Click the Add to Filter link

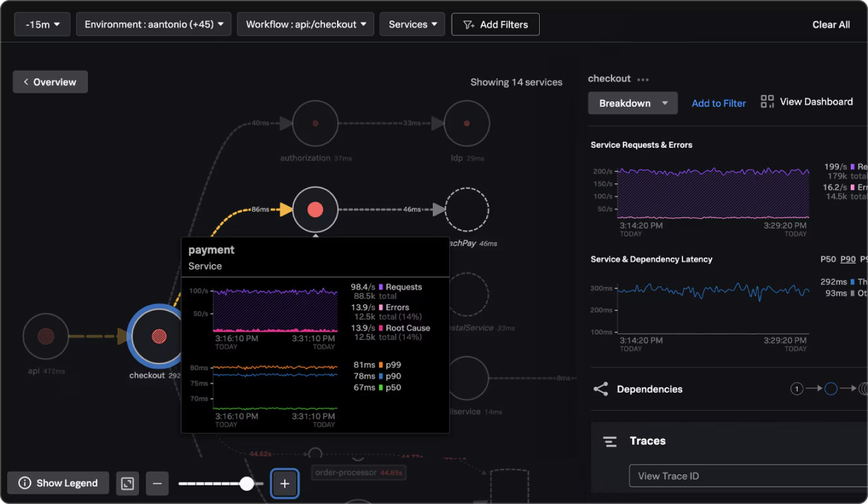coord(718,103)
